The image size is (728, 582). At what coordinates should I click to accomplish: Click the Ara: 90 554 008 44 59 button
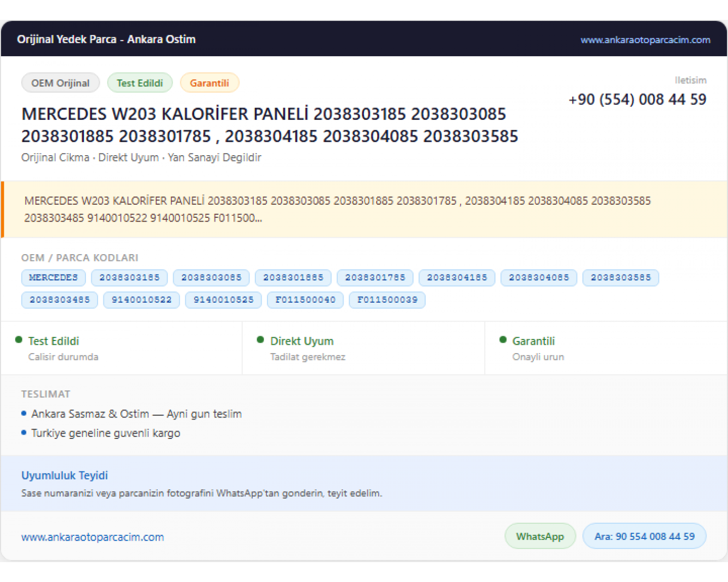(x=645, y=536)
